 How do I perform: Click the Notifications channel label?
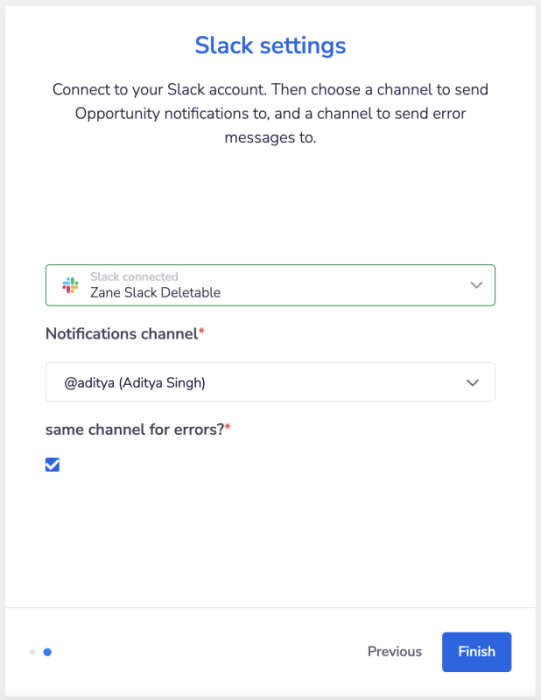(x=125, y=333)
